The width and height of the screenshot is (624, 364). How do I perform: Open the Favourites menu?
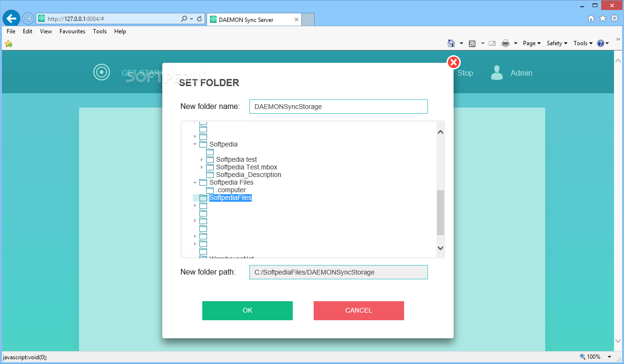pyautogui.click(x=72, y=31)
